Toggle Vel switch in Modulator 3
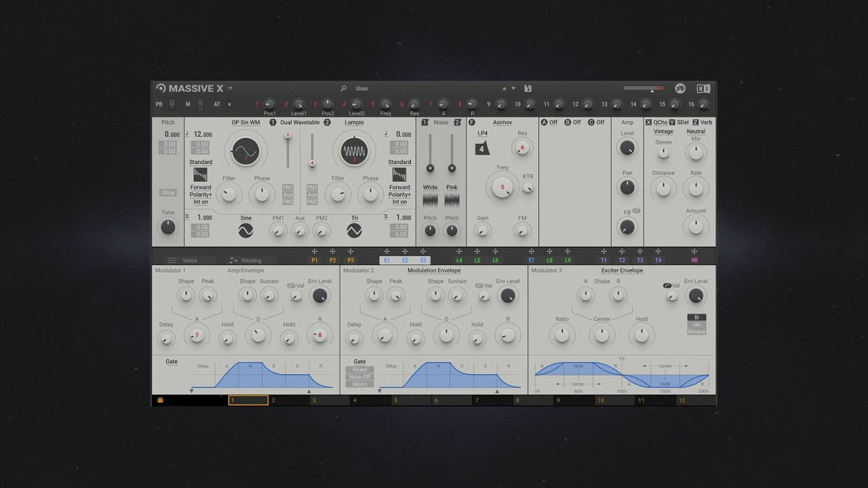The height and width of the screenshot is (488, 868). click(667, 286)
